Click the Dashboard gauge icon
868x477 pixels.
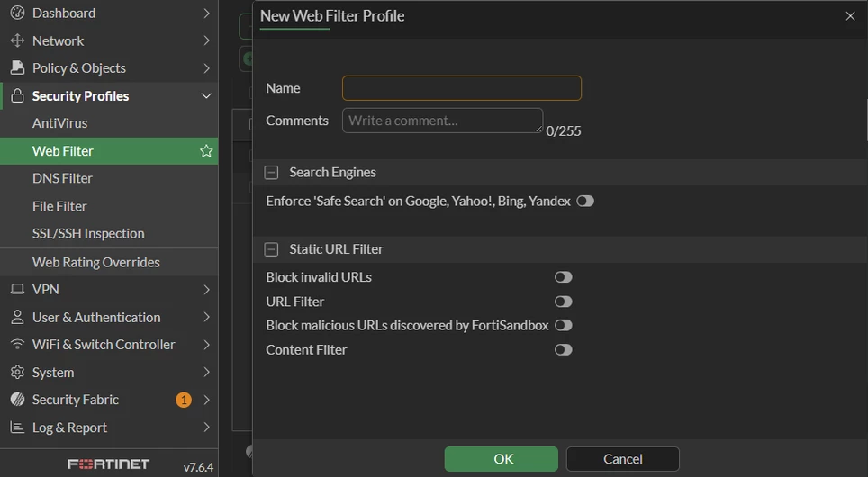click(x=17, y=13)
